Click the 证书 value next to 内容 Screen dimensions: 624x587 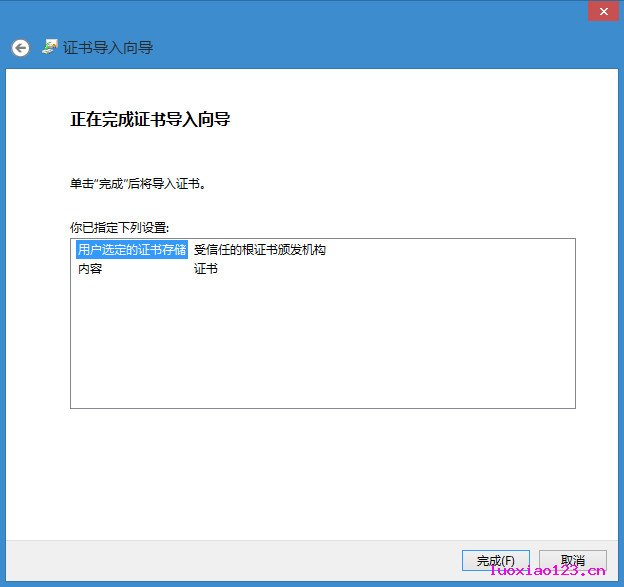pyautogui.click(x=205, y=269)
